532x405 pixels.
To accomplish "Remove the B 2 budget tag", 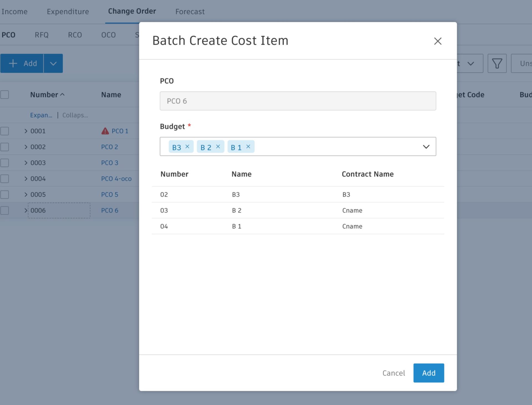I will coord(218,146).
